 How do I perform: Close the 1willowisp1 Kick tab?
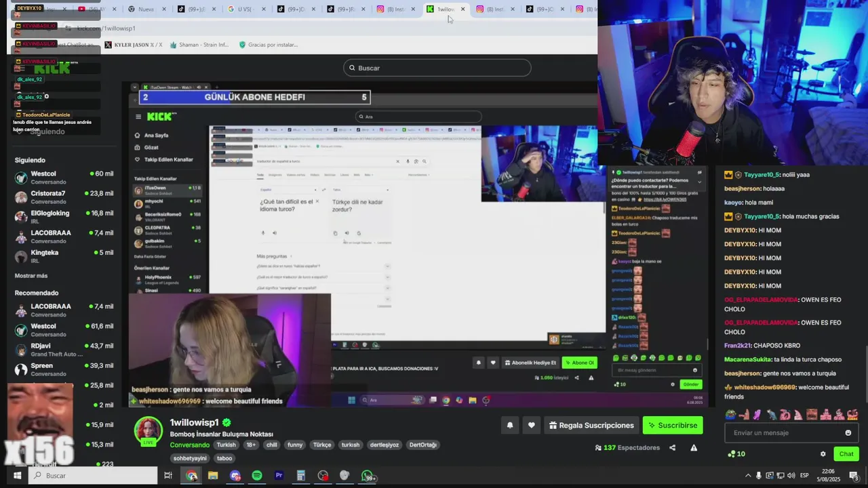tap(462, 9)
